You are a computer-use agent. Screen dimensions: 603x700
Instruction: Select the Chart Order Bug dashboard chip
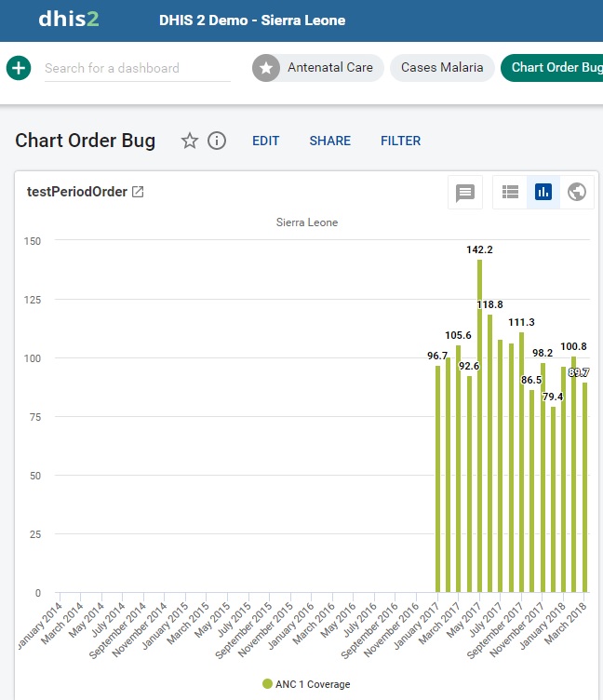click(x=555, y=68)
